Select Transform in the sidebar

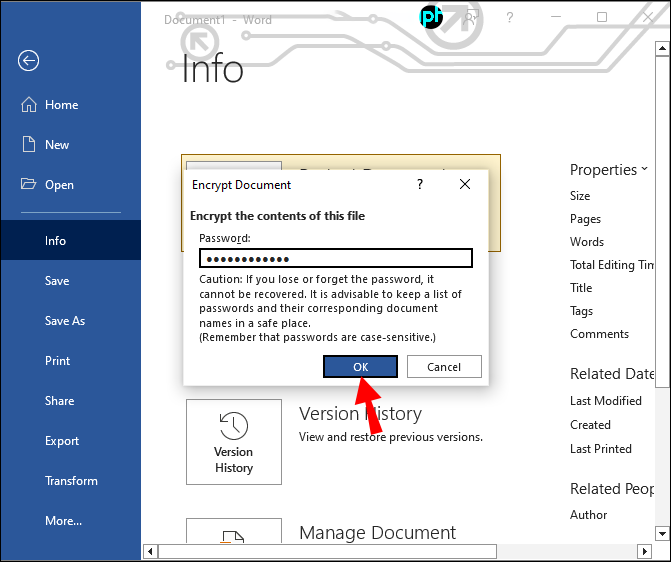[71, 481]
